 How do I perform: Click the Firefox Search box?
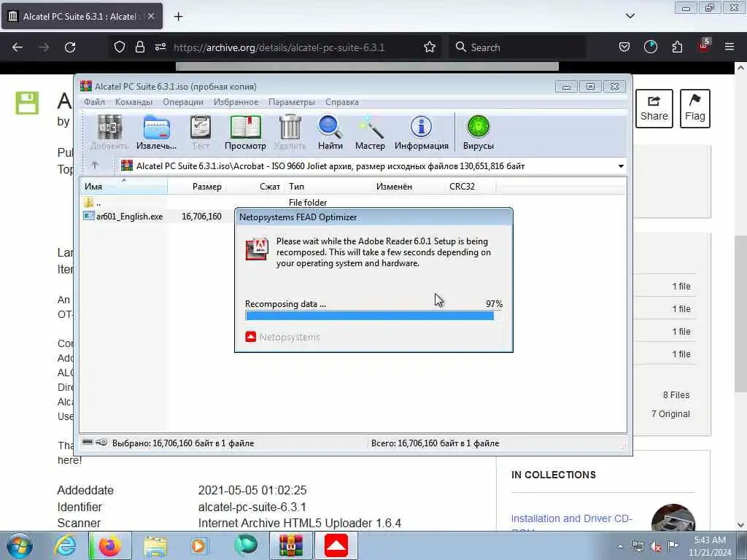tap(517, 47)
